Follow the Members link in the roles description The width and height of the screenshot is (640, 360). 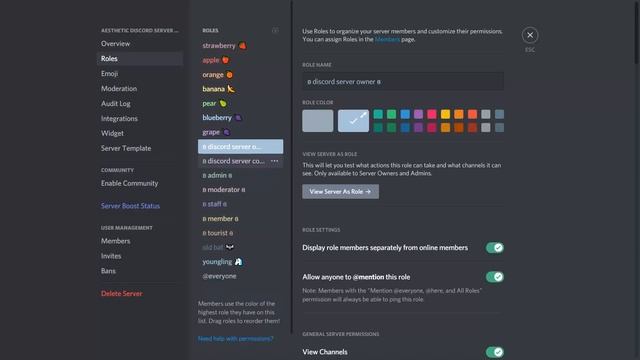387,39
